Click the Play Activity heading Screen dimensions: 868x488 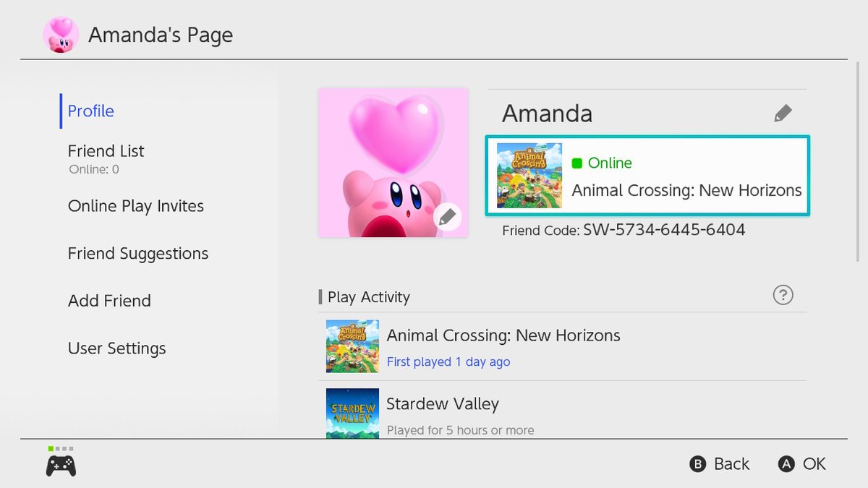click(x=369, y=297)
